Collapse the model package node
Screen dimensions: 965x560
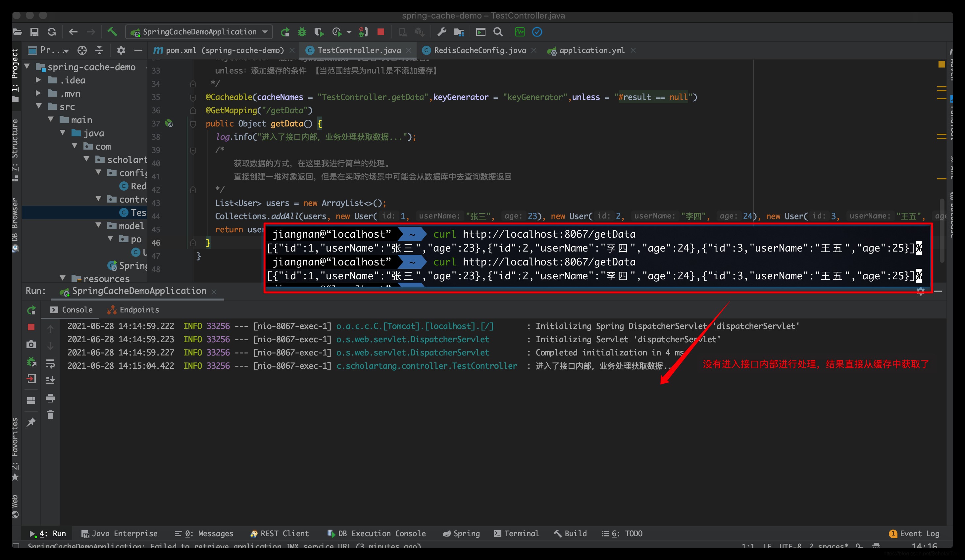pyautogui.click(x=98, y=225)
